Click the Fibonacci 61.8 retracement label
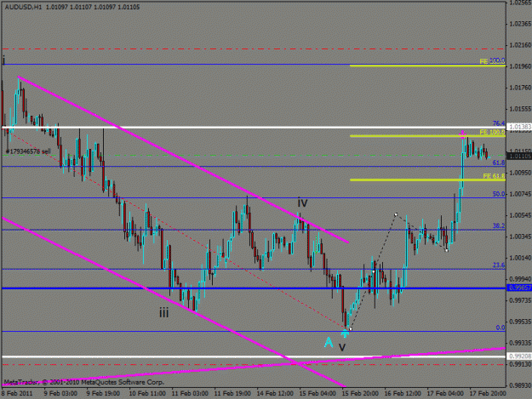This screenshot has width=532, height=399. [499, 162]
